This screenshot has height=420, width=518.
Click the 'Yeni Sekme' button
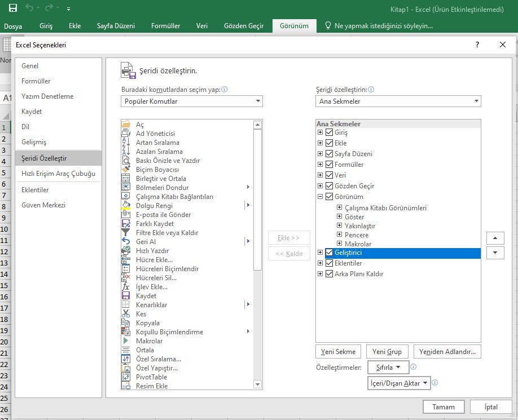coord(339,352)
